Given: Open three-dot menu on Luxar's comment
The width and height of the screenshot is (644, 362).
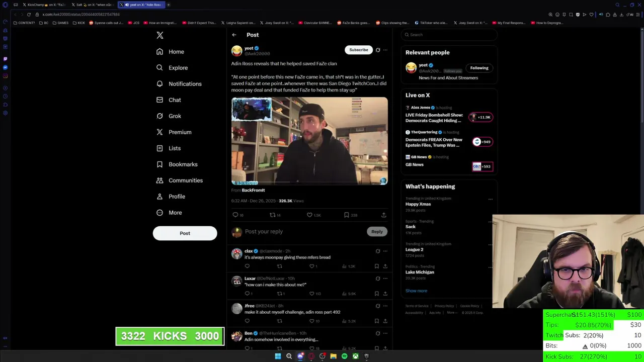Looking at the screenshot, I should coord(385,278).
